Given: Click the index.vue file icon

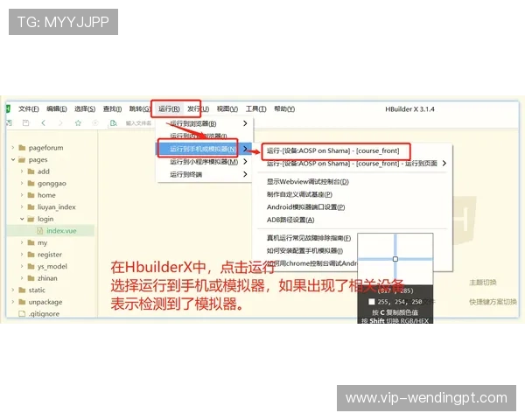Looking at the screenshot, I should [x=40, y=231].
